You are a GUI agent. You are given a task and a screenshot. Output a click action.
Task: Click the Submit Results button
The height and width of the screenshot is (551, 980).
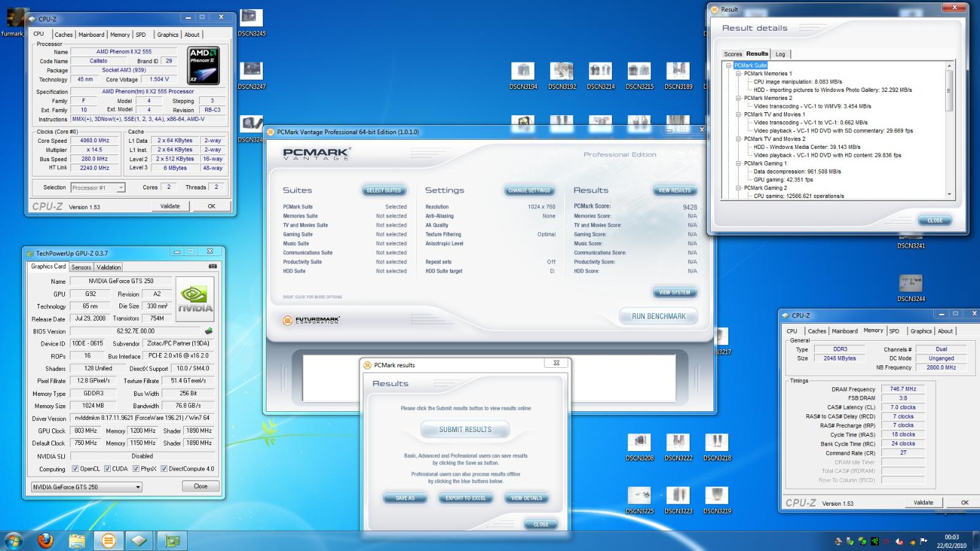tap(465, 430)
